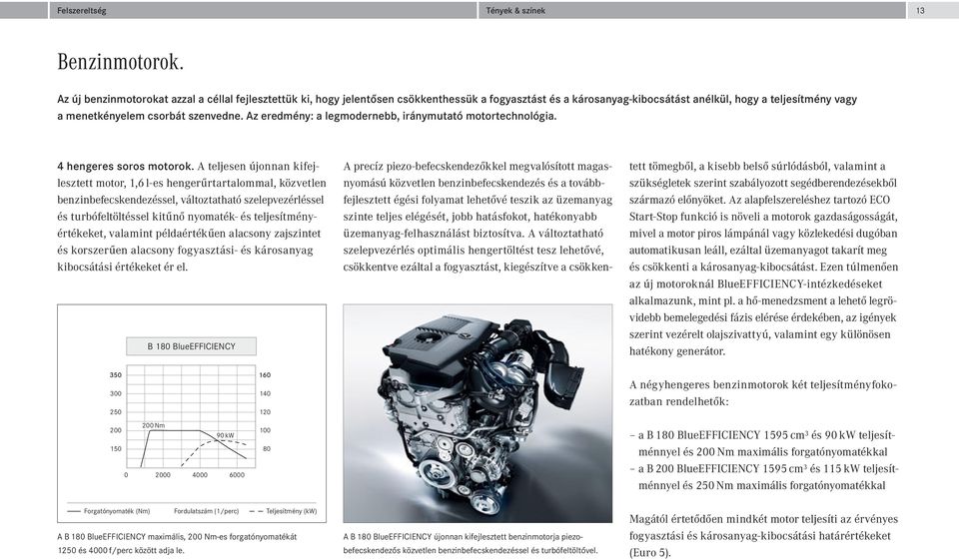The image size is (959, 560).
Task: Click the line starting 'Start-Stop funkció is növeli'
Action: [763, 217]
